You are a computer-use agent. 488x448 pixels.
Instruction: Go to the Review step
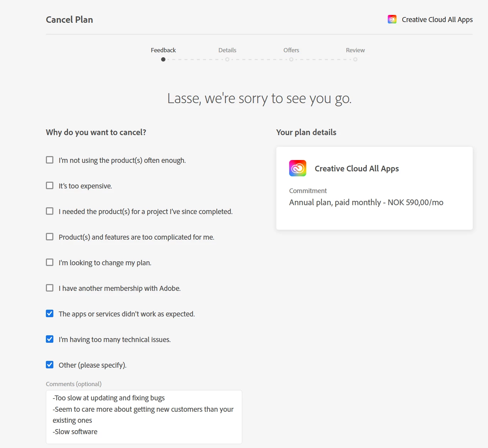355,50
